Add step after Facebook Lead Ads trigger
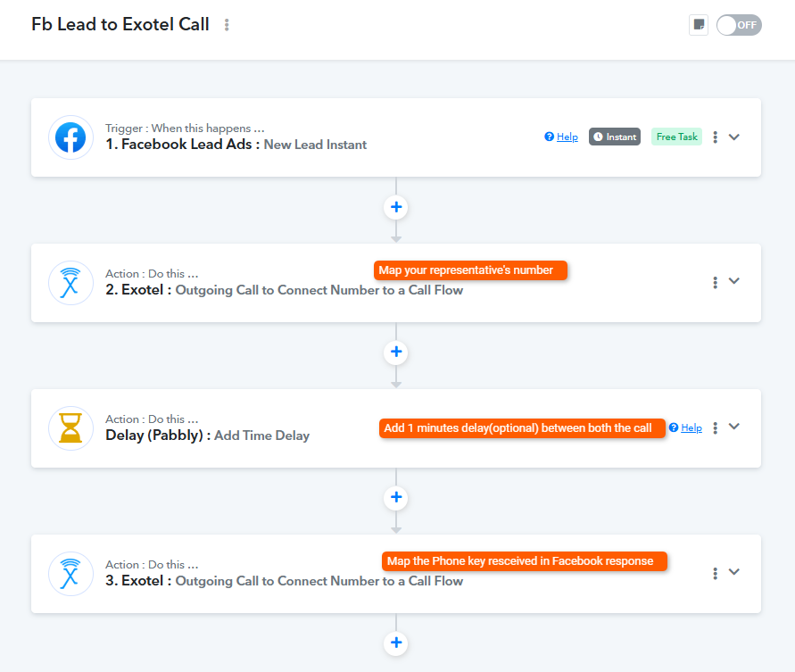 coord(396,207)
